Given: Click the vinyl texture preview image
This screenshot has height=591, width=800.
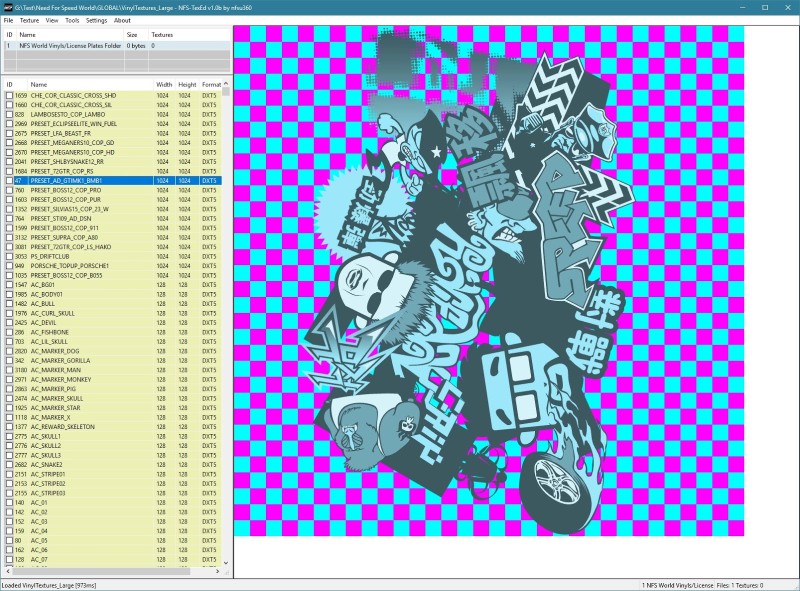Looking at the screenshot, I should tap(489, 281).
